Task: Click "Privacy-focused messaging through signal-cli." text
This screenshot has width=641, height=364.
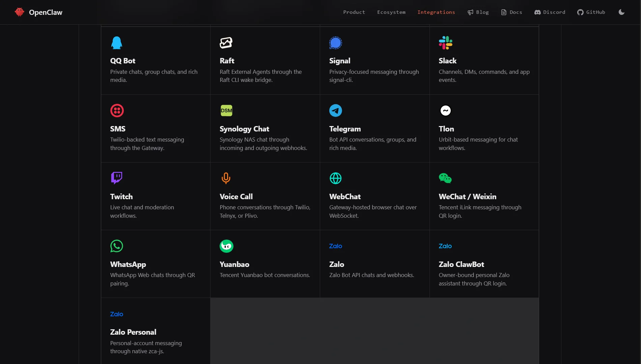Action: [x=374, y=76]
